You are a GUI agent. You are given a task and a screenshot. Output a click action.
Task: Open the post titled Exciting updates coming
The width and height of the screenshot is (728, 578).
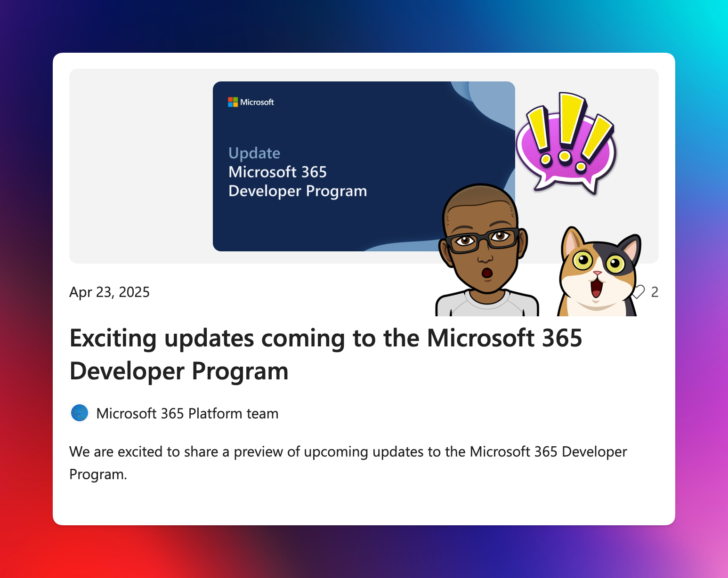point(326,353)
